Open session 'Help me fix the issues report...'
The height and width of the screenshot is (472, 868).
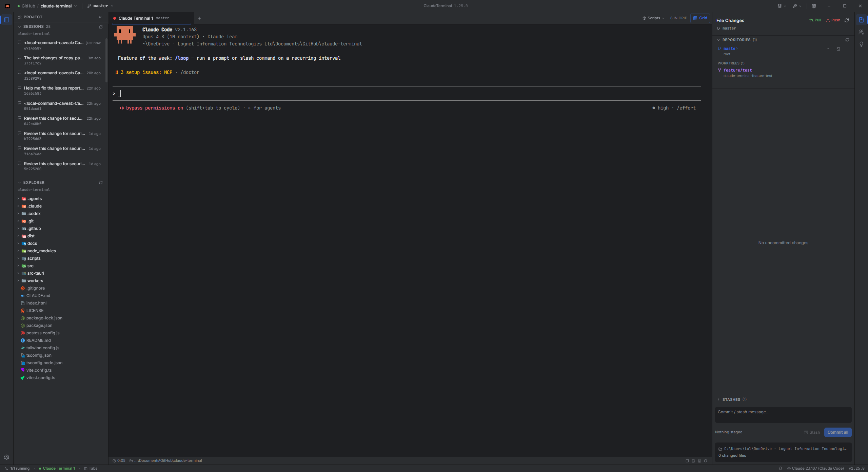pyautogui.click(x=60, y=91)
